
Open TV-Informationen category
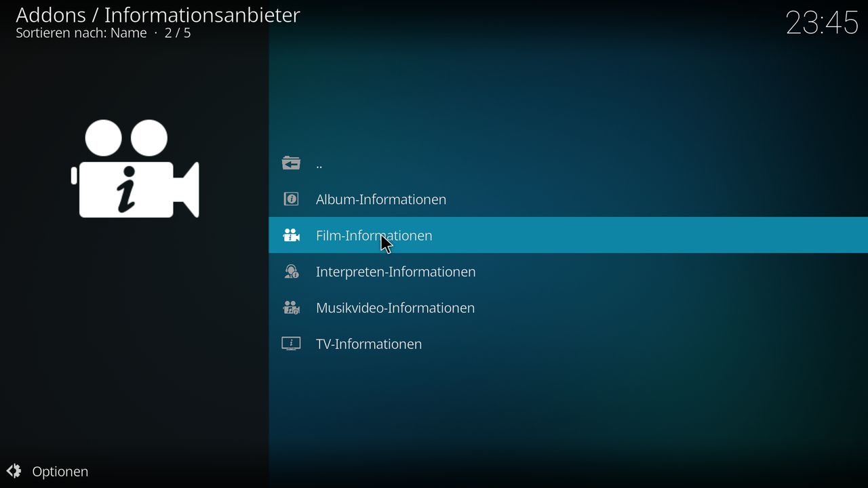pyautogui.click(x=568, y=344)
